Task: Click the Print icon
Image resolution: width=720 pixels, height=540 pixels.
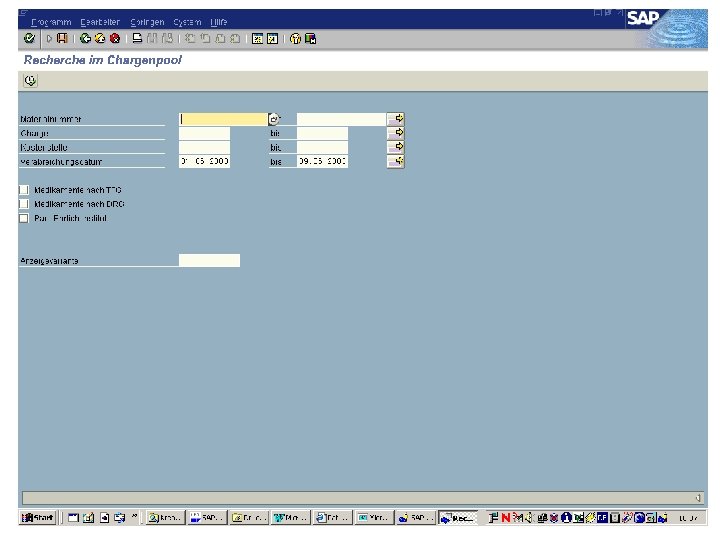Action: [137, 39]
